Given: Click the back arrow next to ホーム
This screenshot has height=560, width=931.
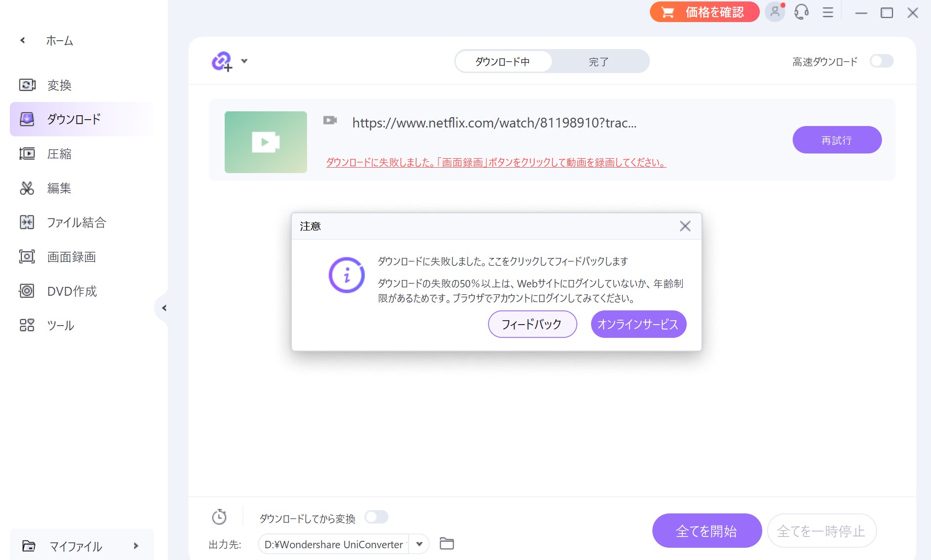Looking at the screenshot, I should pos(23,41).
